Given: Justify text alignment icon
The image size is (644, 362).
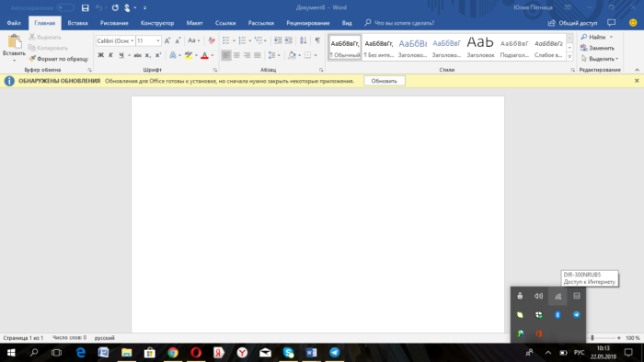Looking at the screenshot, I should tap(258, 55).
